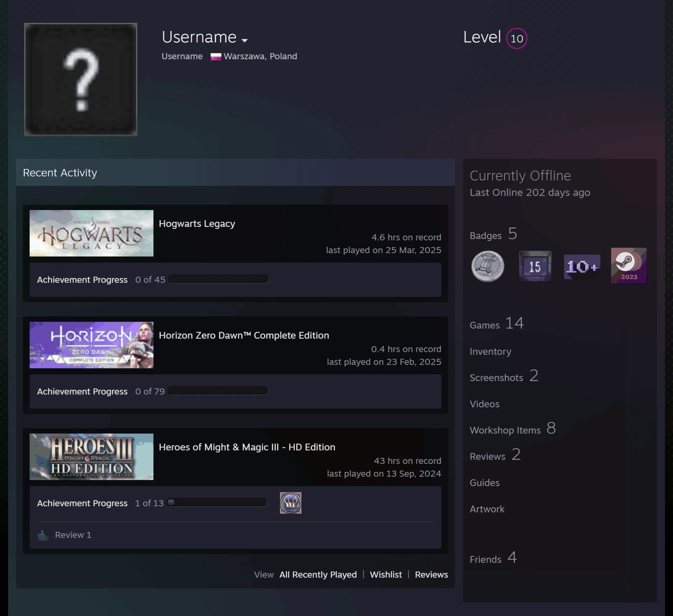Open the Hogwarts Legacy title link
The height and width of the screenshot is (616, 673).
[x=197, y=224]
